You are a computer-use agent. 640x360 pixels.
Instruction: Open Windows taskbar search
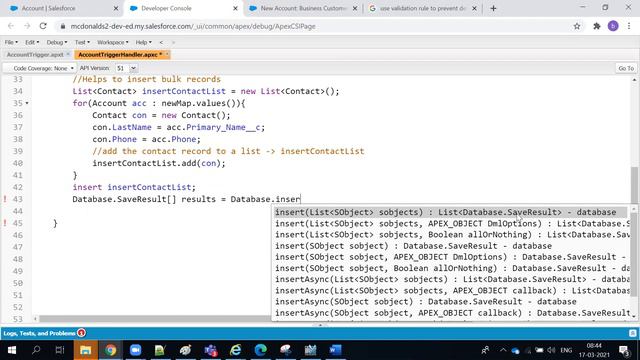coord(36,350)
